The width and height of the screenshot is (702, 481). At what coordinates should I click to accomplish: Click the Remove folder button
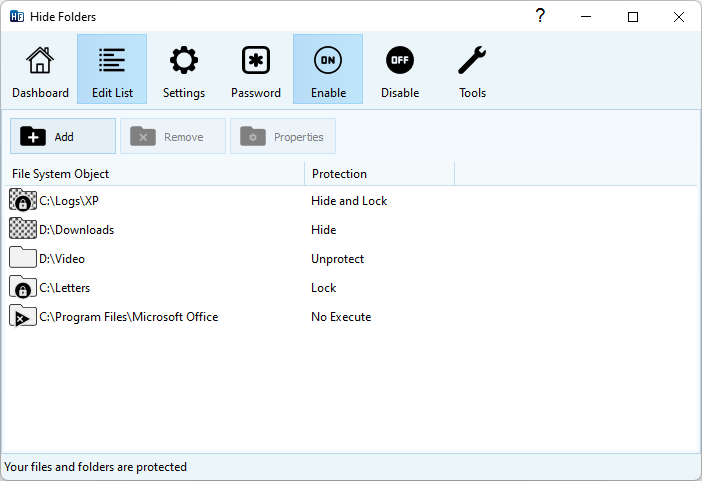tap(173, 136)
